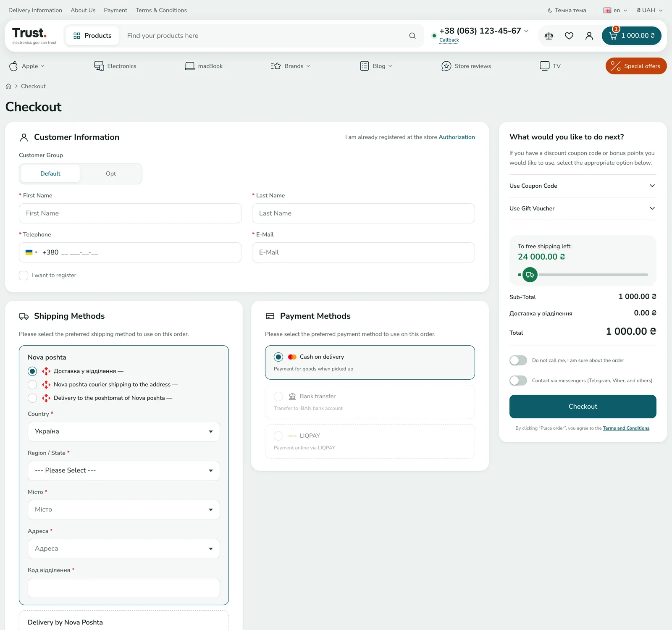Select Nova poshta courier shipping radio
This screenshot has height=630, width=672.
click(x=32, y=385)
